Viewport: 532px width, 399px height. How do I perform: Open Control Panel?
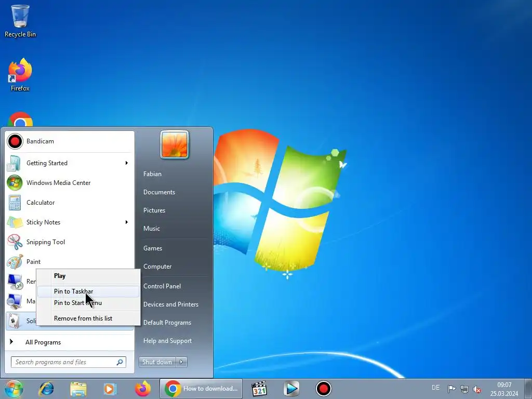pyautogui.click(x=162, y=286)
